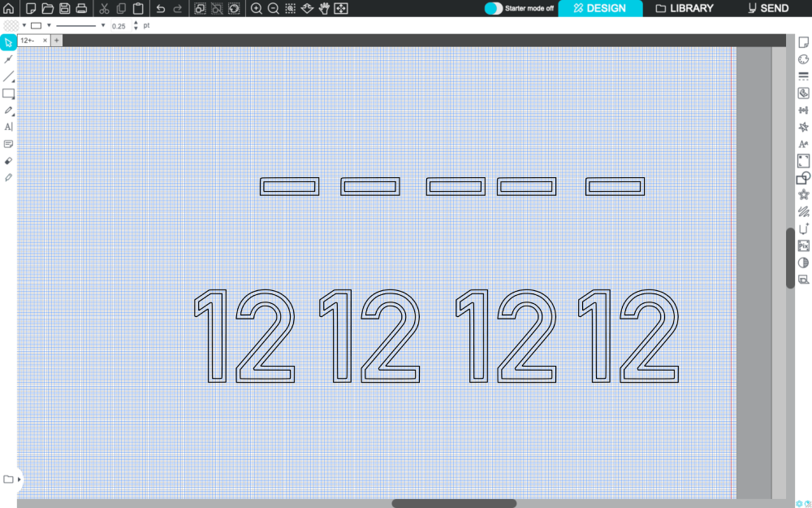Switch to the LIBRARY tab
The height and width of the screenshot is (508, 812).
[x=685, y=8]
